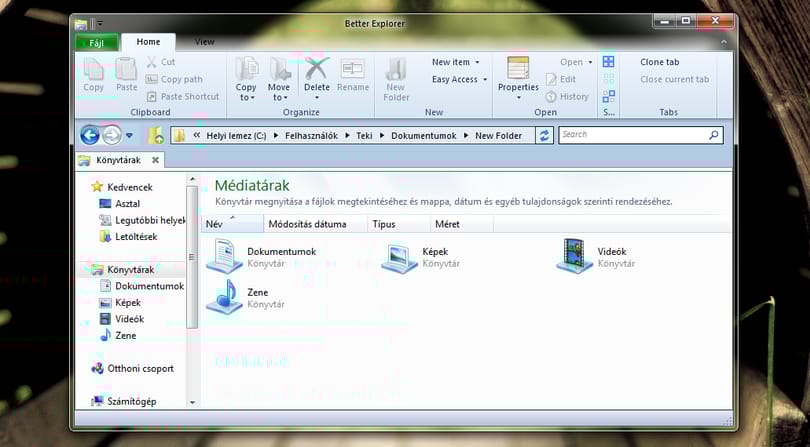Select the Zene library music icon
The height and width of the screenshot is (447, 810).
[224, 297]
